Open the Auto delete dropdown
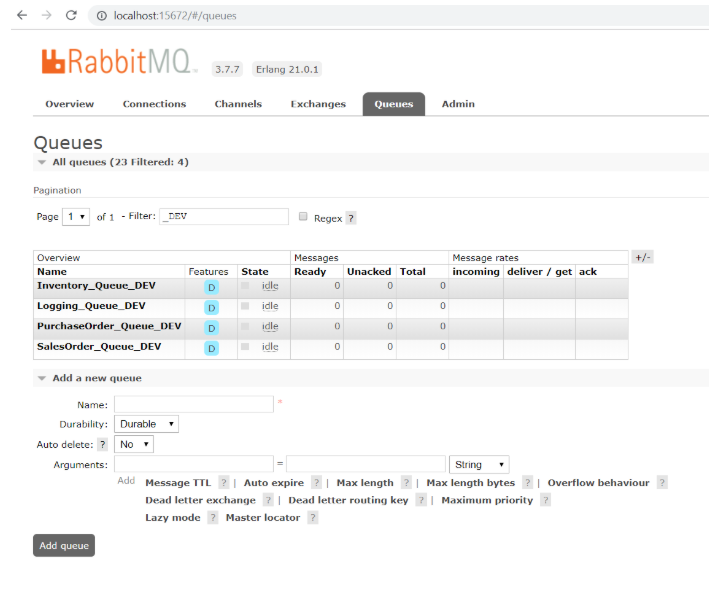The height and width of the screenshot is (606, 709). click(134, 445)
